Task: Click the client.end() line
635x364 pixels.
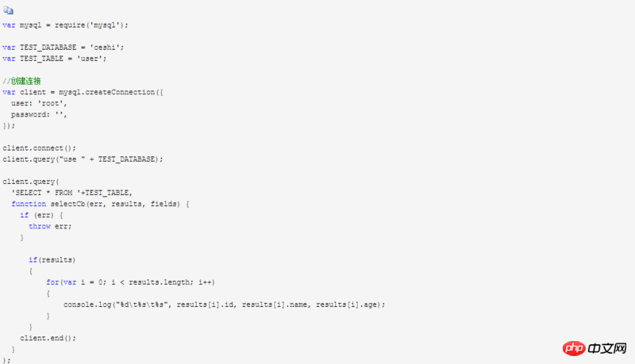Action: point(48,338)
